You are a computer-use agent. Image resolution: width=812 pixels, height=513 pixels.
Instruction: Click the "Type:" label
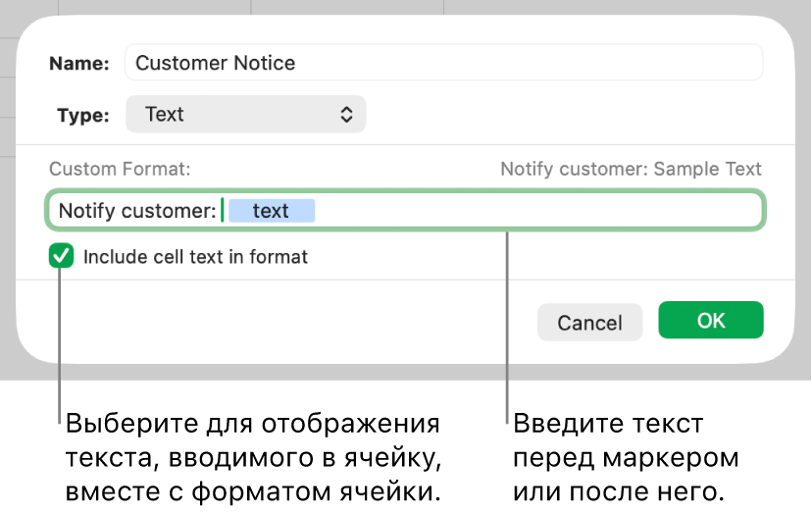83,115
